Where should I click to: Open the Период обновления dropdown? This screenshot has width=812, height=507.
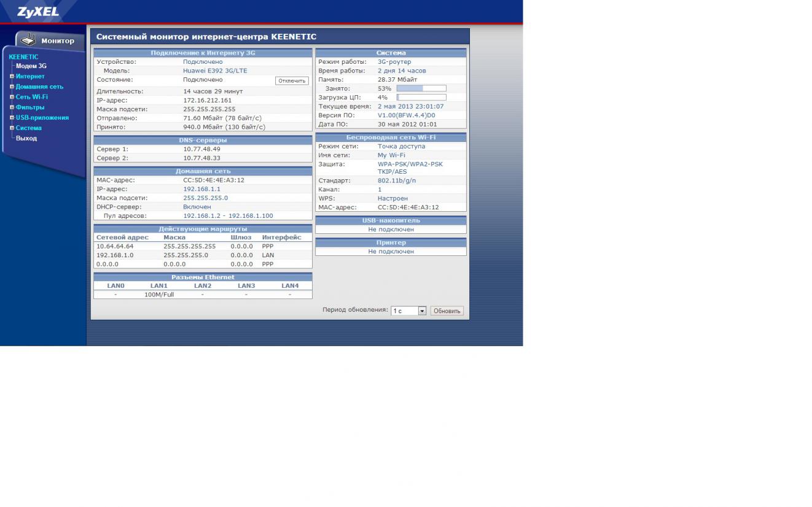pyautogui.click(x=422, y=311)
